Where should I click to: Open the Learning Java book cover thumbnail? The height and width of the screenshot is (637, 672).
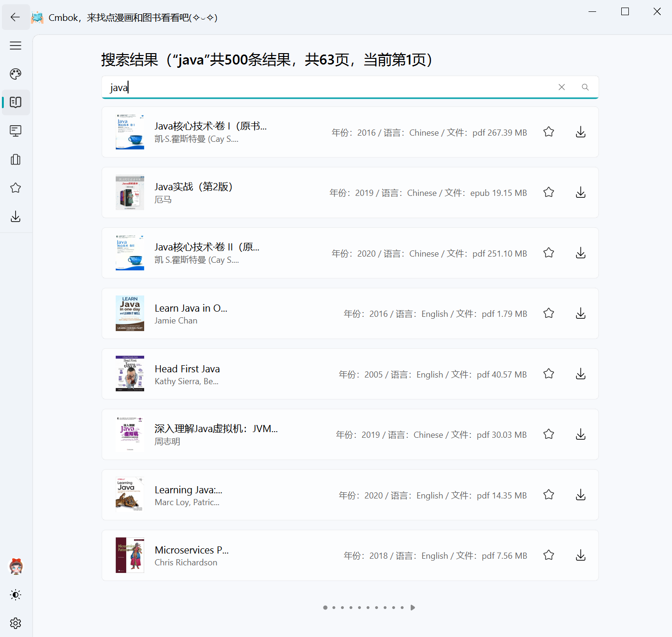pos(130,495)
